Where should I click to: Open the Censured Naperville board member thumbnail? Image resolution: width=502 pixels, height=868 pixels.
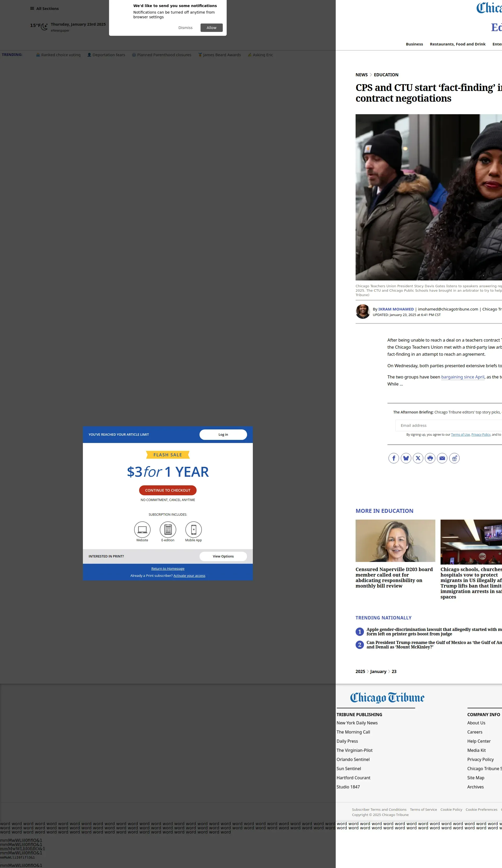395,541
